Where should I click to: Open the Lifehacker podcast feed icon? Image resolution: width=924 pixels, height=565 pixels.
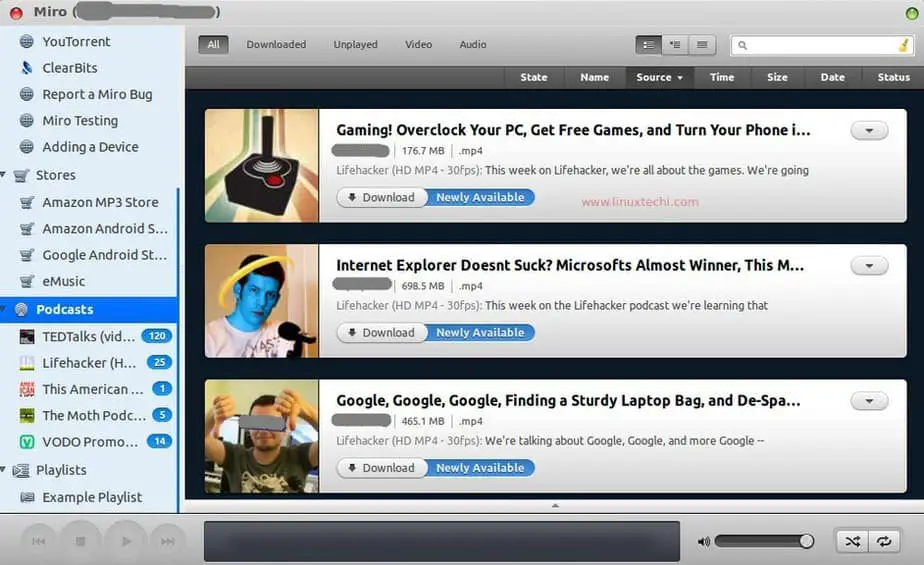[27, 363]
